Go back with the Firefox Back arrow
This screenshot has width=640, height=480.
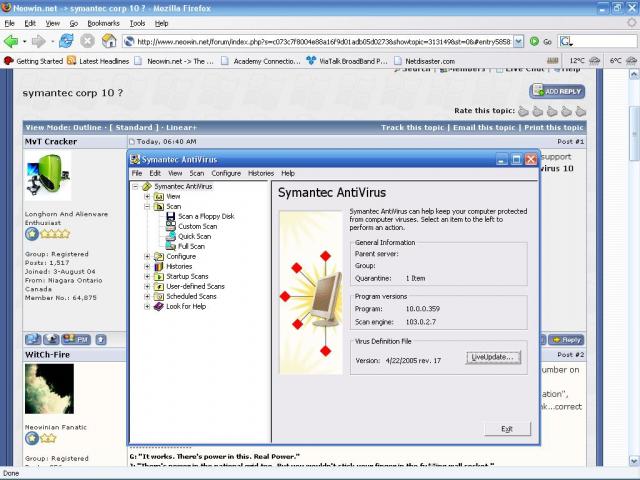point(11,41)
